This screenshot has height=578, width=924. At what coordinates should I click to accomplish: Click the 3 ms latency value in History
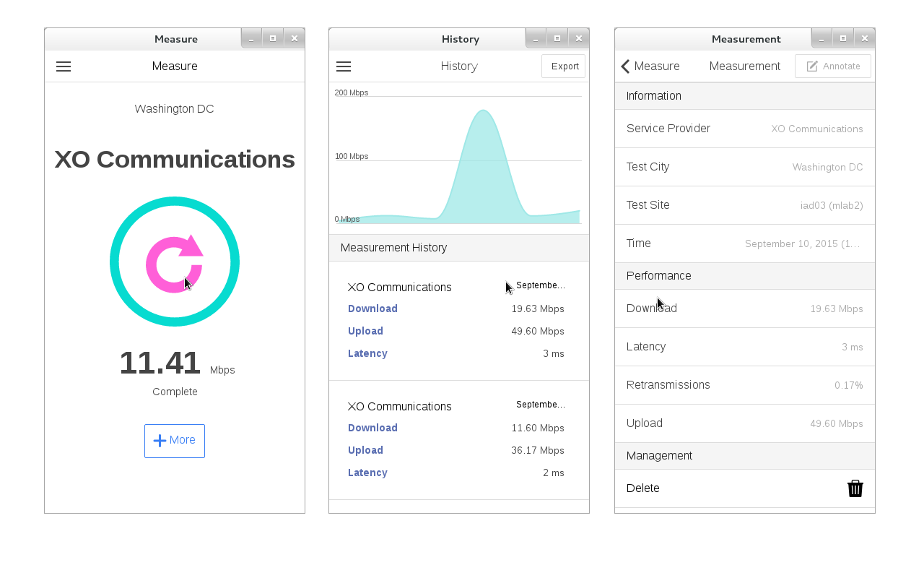tap(554, 354)
